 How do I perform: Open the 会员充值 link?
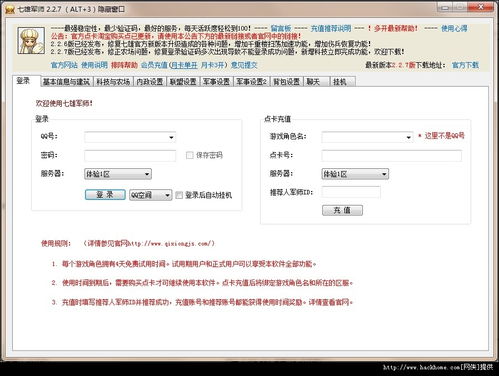pyautogui.click(x=154, y=65)
